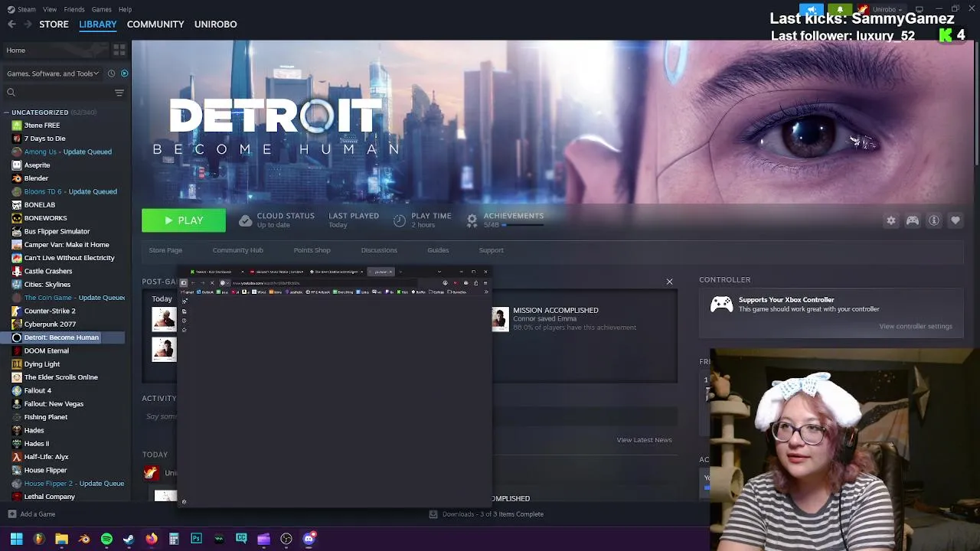
Task: Show game info icon on Detroit page
Action: [x=934, y=220]
